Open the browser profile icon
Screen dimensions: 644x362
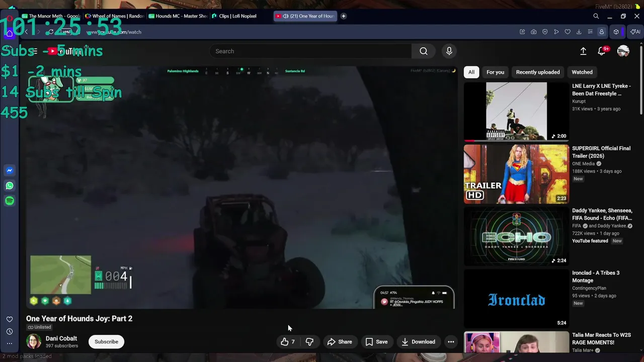tap(601, 32)
